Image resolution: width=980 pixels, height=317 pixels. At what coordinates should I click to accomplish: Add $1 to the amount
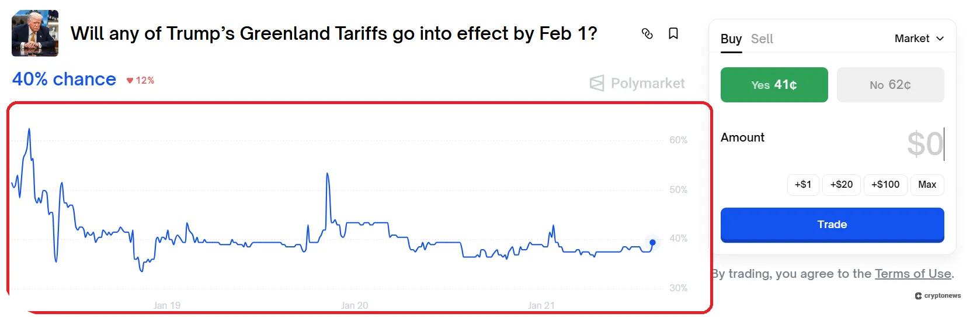[x=803, y=185]
